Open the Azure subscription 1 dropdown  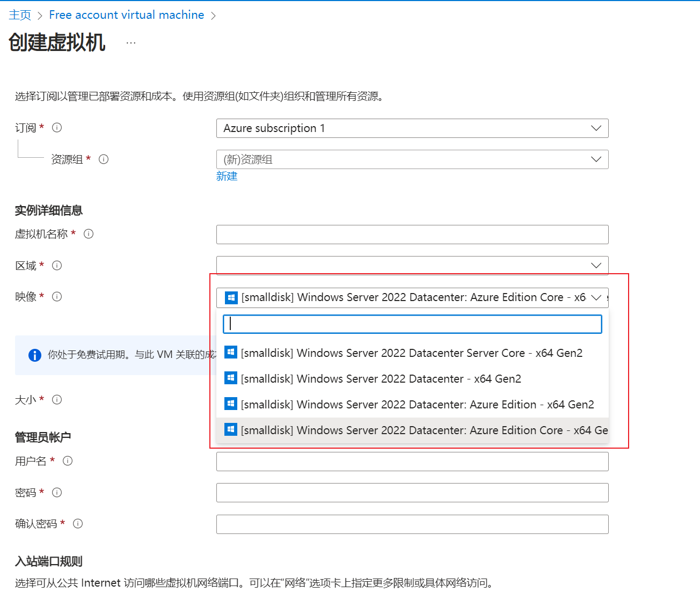[412, 128]
